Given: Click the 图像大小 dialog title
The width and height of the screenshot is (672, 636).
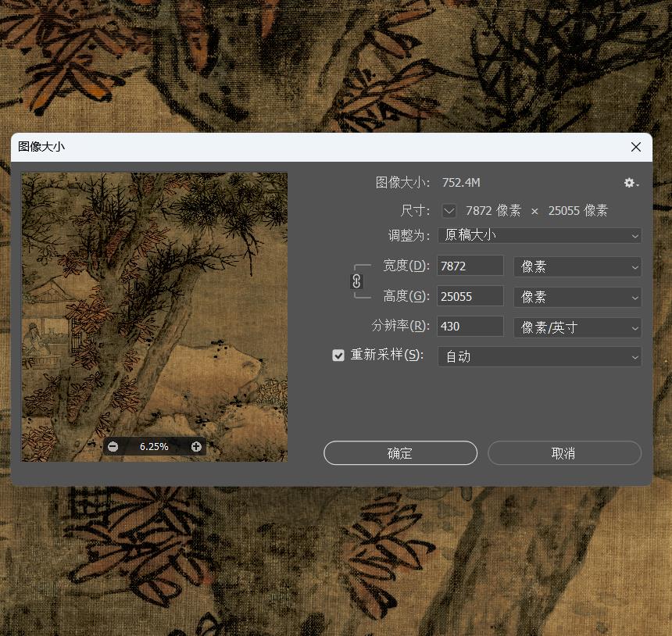Looking at the screenshot, I should (x=41, y=147).
